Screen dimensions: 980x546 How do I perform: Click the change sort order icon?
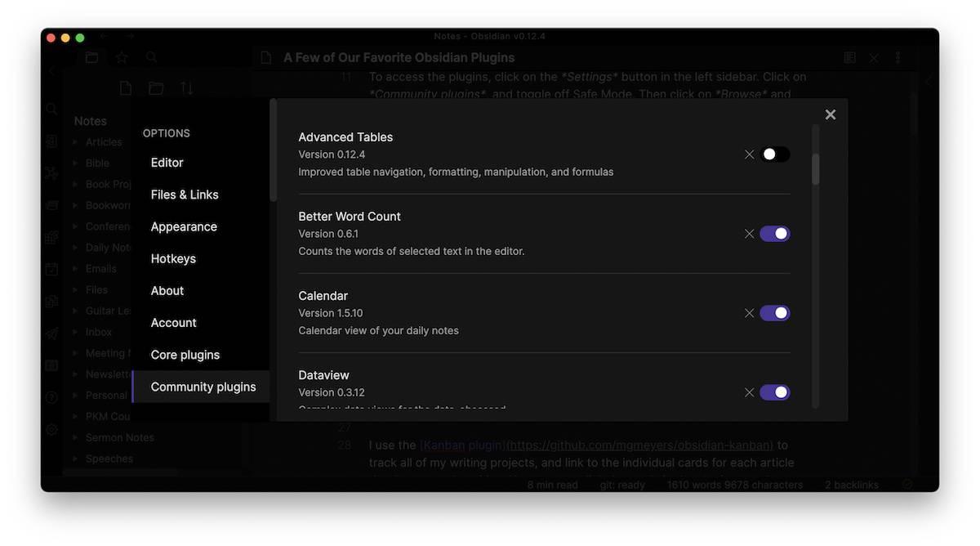click(186, 88)
